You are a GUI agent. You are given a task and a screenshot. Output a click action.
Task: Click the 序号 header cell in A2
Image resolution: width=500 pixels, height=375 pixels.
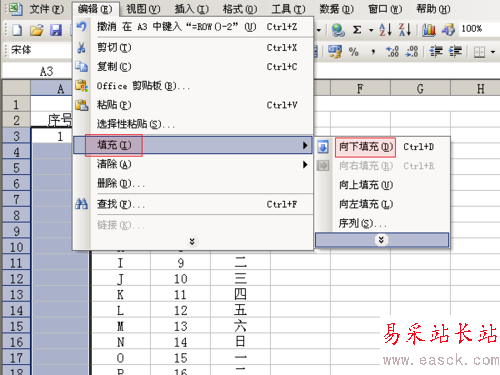[52, 120]
